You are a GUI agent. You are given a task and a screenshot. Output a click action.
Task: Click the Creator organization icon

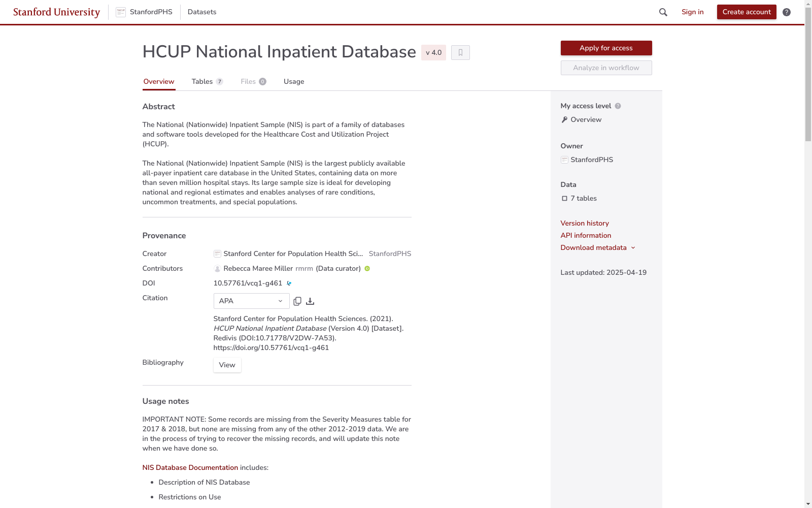tap(217, 254)
